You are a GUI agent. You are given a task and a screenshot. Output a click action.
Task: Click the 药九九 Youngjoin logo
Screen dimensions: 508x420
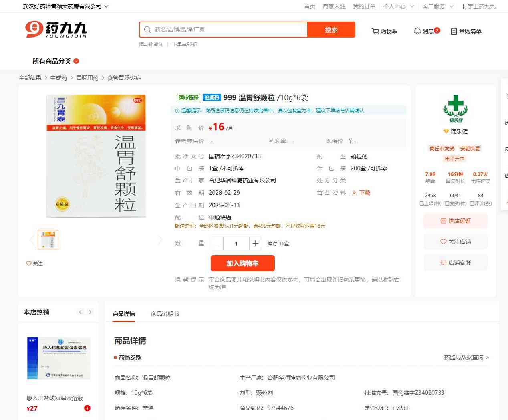(56, 30)
